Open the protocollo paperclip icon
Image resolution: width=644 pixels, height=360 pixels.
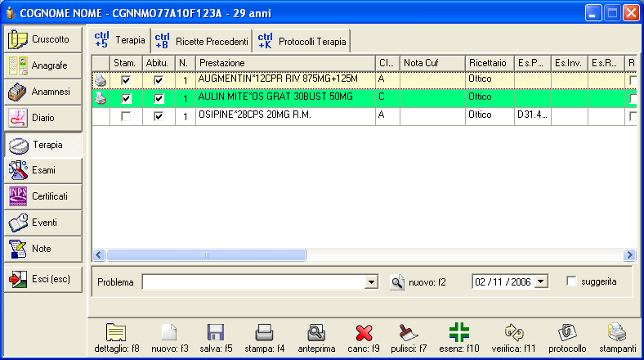click(567, 332)
